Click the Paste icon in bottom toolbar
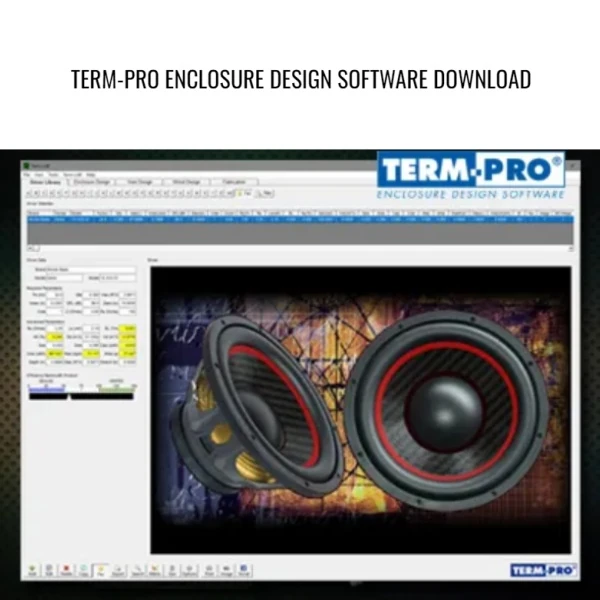 tap(101, 570)
